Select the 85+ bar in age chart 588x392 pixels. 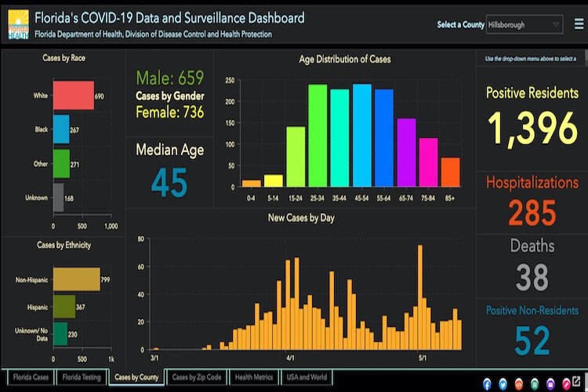click(x=450, y=172)
